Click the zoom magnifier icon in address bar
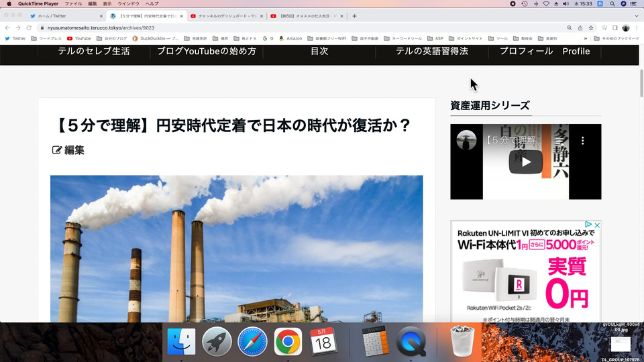This screenshot has width=644, height=362. (x=570, y=28)
